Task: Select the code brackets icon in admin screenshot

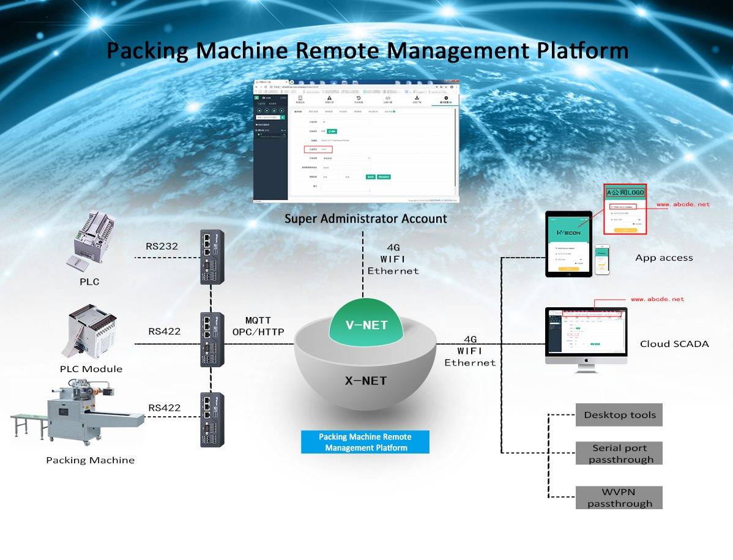Action: pos(387,98)
